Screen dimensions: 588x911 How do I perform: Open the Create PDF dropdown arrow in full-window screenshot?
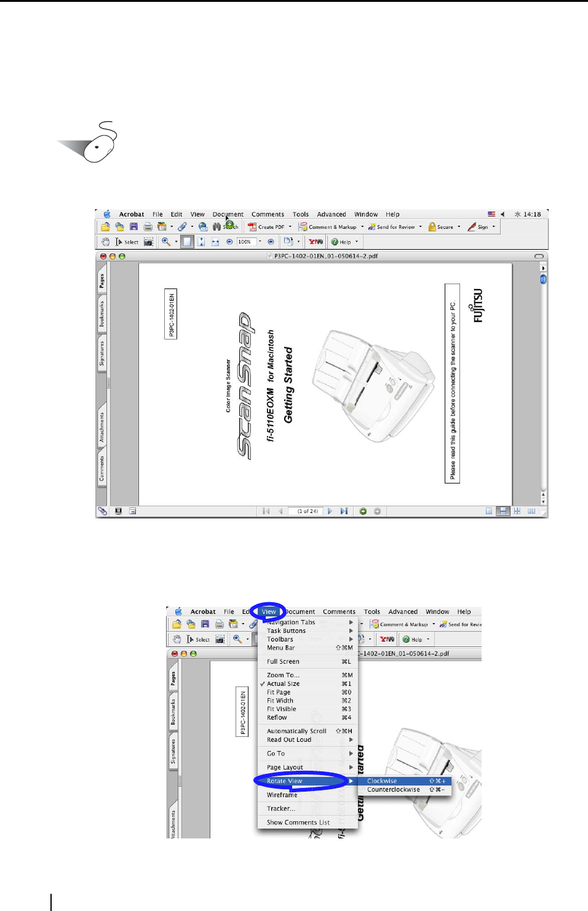[x=290, y=227]
